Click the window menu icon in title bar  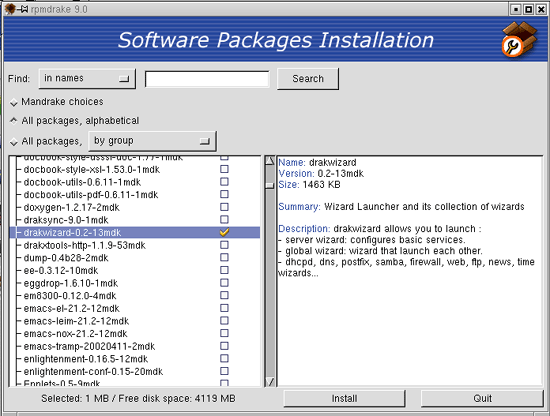point(10,9)
